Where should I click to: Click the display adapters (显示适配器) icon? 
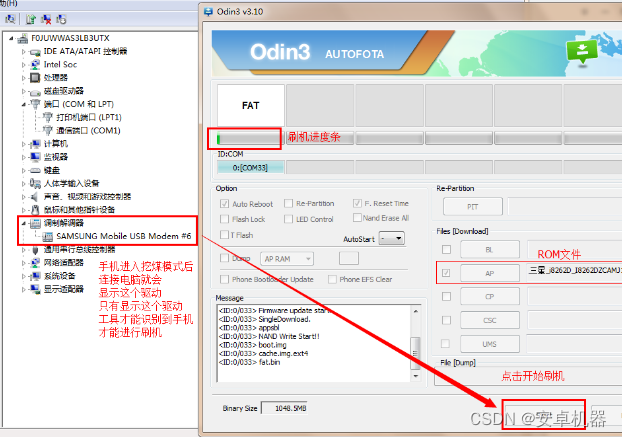tap(35, 289)
